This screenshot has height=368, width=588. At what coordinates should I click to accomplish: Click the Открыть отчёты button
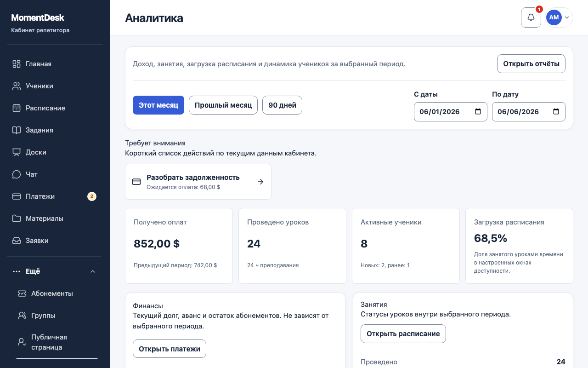pos(531,64)
